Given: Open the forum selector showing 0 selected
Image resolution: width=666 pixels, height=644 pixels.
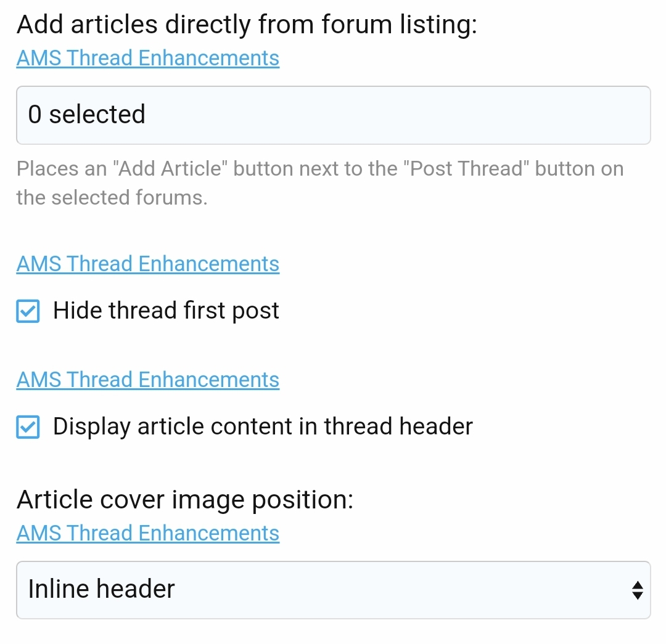Looking at the screenshot, I should click(x=333, y=115).
